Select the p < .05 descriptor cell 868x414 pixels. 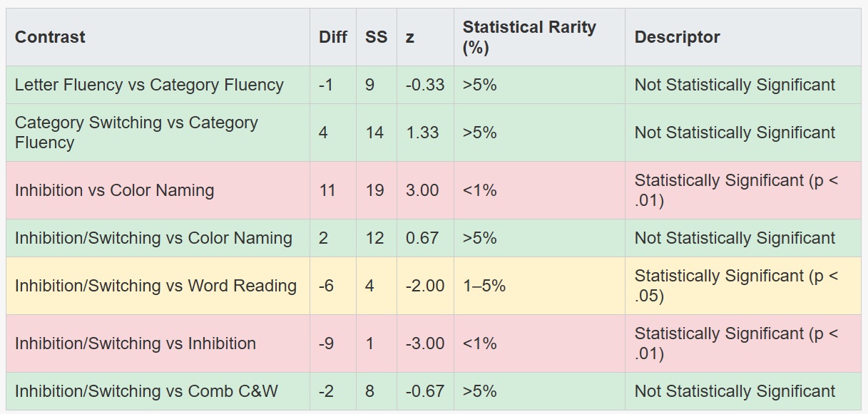(736, 286)
